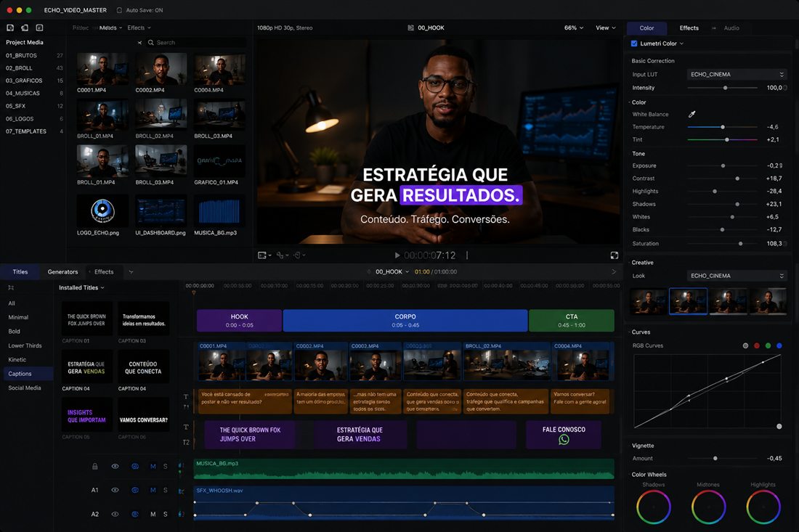799x532 pixels.
Task: Click the fullscreen viewer icon
Action: coord(614,255)
